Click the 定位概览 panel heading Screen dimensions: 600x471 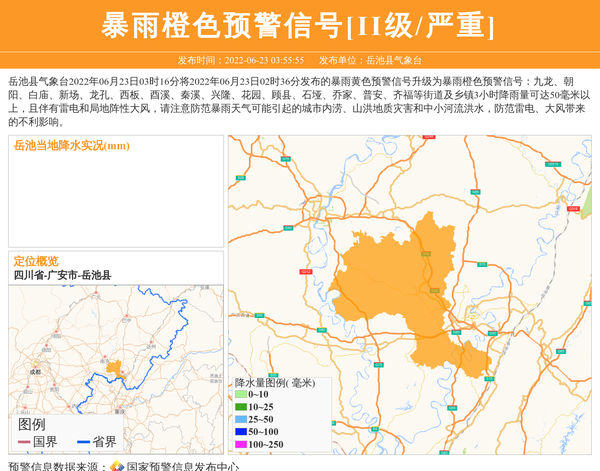(36, 261)
